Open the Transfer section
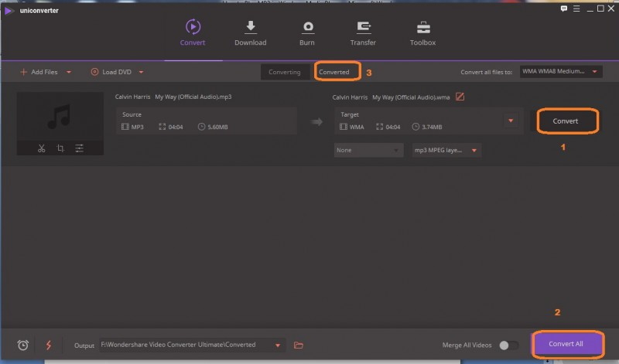619x364 pixels. [x=363, y=32]
